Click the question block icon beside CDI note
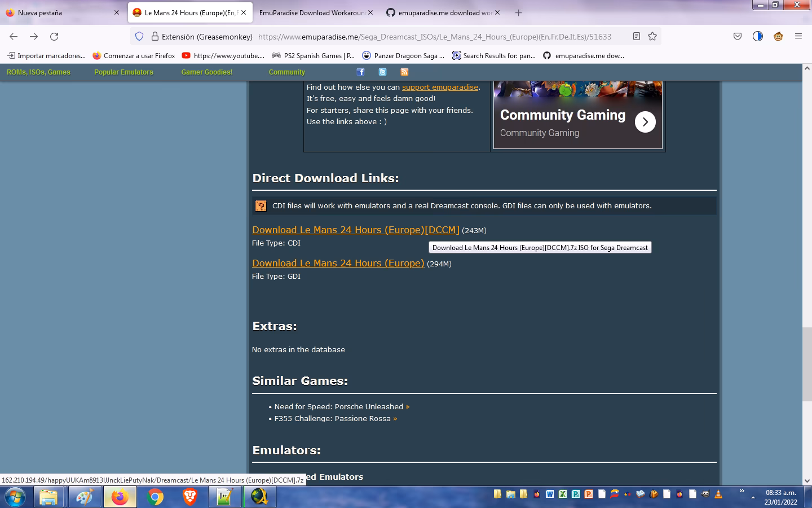Viewport: 812px width, 508px height. (x=261, y=205)
